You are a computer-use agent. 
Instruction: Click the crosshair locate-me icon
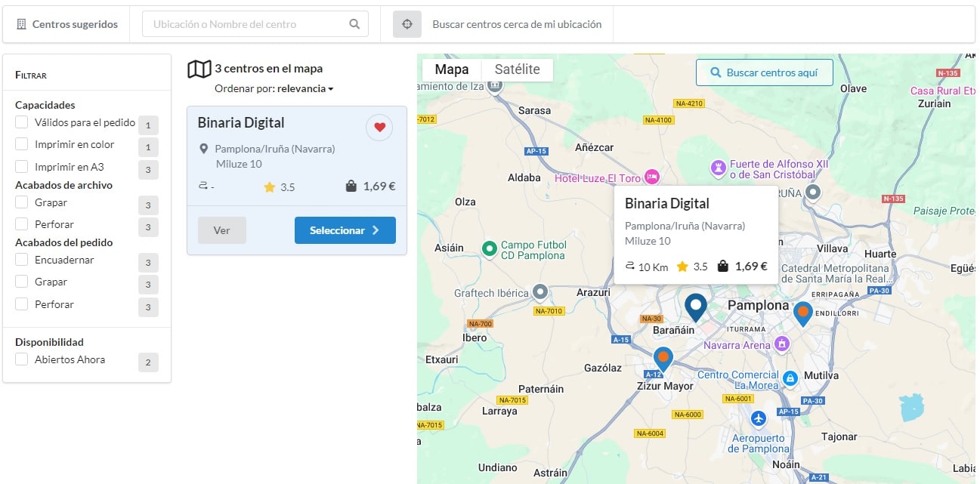click(x=407, y=24)
